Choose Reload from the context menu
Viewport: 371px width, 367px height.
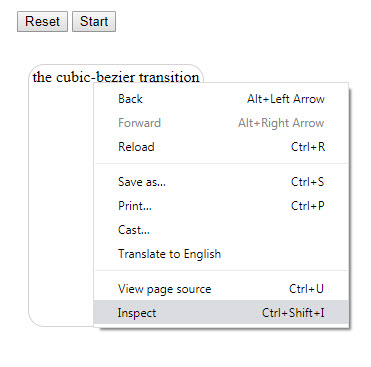click(221, 147)
